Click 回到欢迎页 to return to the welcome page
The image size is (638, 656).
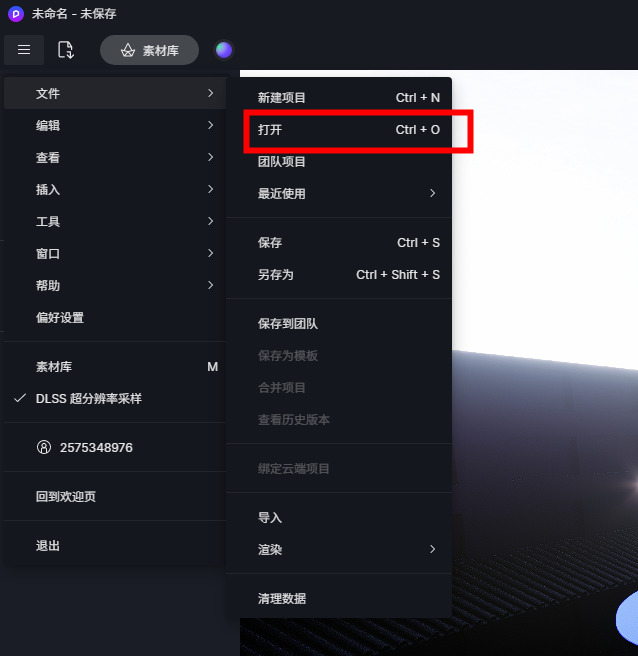115,496
